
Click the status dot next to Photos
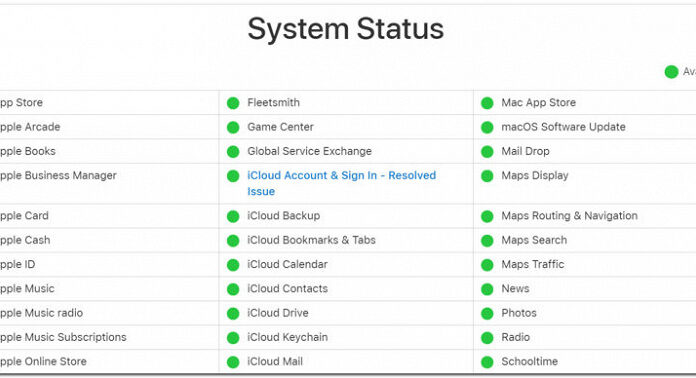[x=487, y=314]
